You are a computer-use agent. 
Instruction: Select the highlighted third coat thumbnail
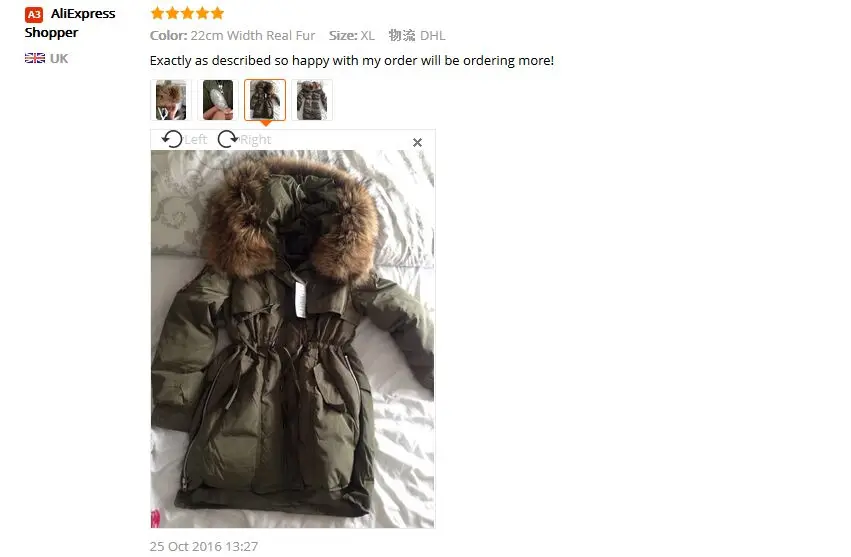265,100
